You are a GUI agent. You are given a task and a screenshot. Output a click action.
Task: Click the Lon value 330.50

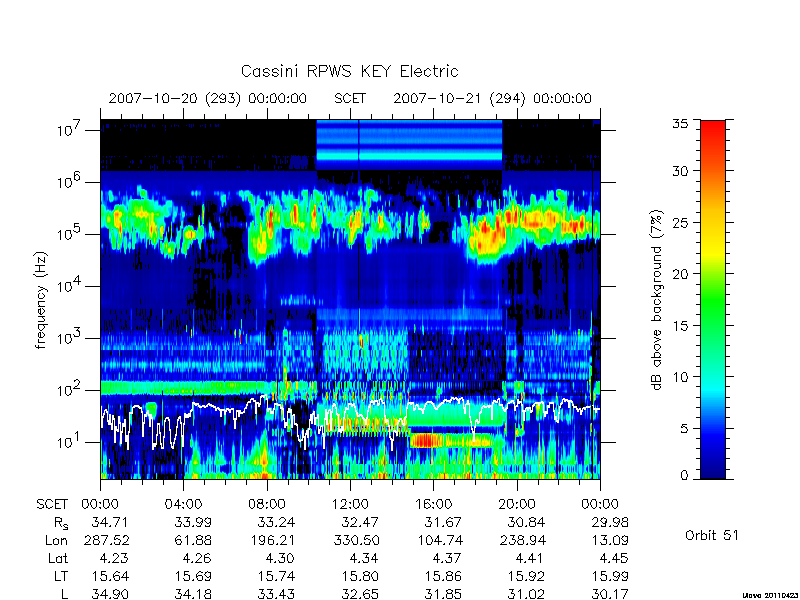point(357,540)
